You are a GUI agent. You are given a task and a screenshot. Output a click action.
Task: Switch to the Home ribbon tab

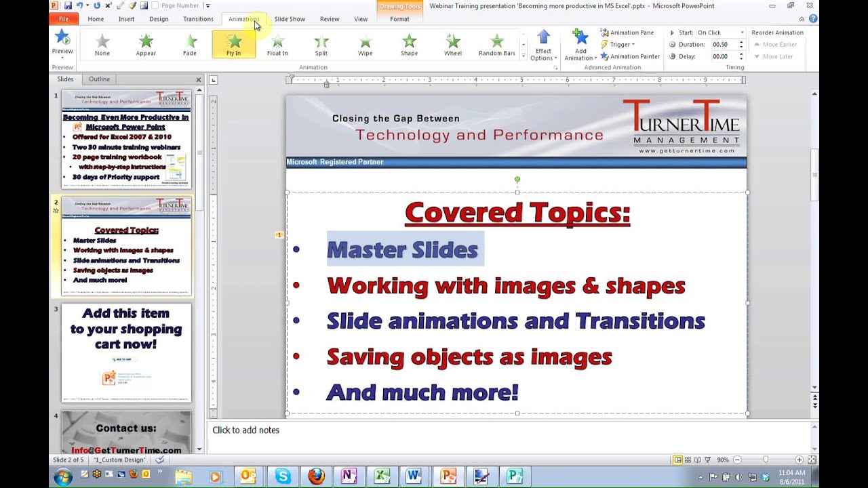pos(96,19)
